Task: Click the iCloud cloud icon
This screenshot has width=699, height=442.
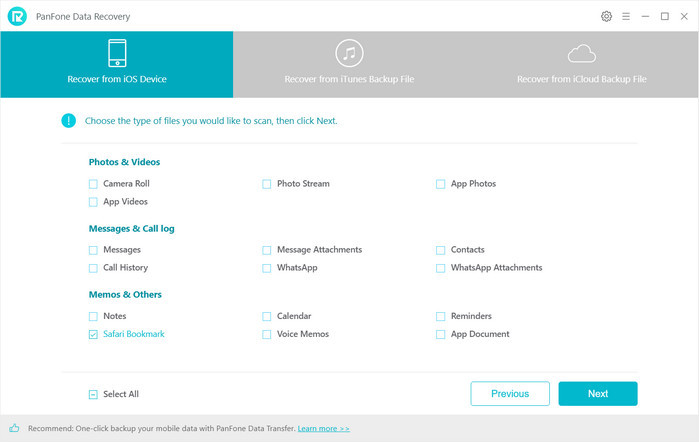Action: point(581,54)
